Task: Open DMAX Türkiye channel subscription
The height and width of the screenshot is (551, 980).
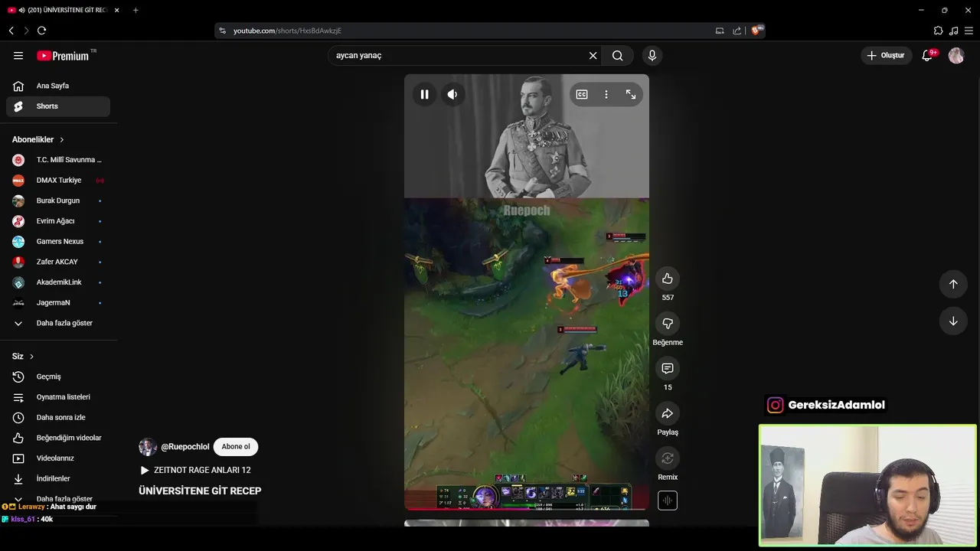Action: pyautogui.click(x=58, y=181)
